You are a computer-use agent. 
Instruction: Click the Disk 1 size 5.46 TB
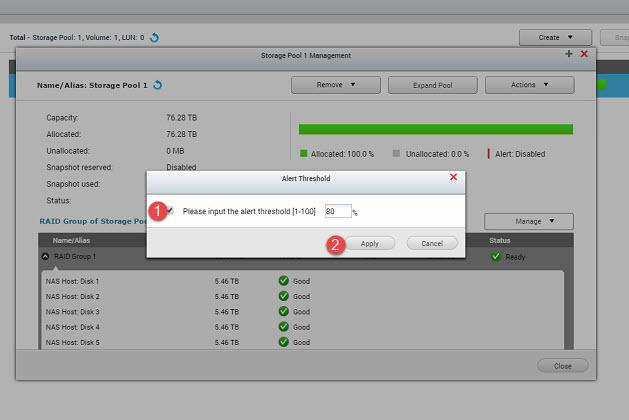tap(227, 281)
